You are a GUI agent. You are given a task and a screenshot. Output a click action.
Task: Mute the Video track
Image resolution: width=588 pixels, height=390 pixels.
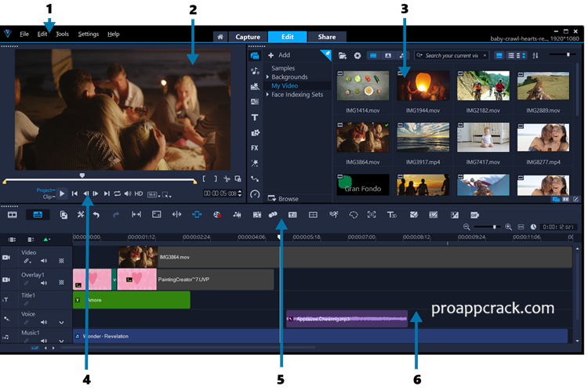pos(44,261)
